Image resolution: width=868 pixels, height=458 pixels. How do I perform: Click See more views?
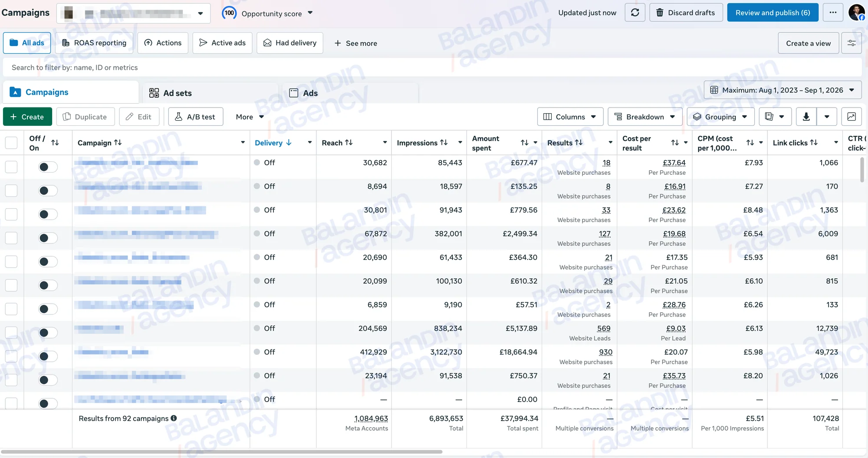coord(355,43)
